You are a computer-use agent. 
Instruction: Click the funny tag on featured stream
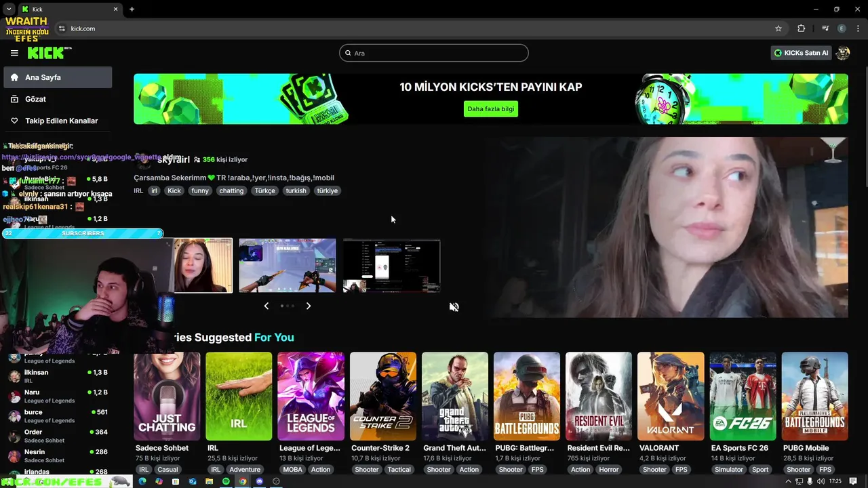pyautogui.click(x=200, y=190)
